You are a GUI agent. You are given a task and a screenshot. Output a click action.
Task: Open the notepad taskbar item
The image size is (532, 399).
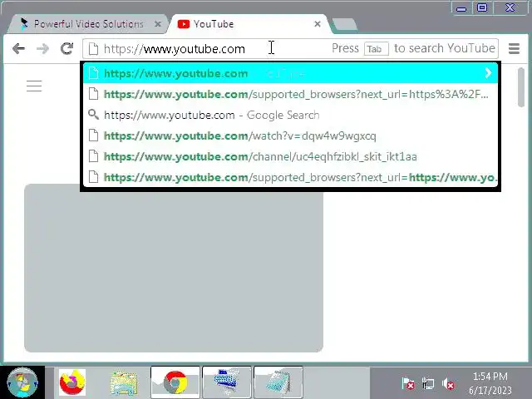click(x=278, y=382)
